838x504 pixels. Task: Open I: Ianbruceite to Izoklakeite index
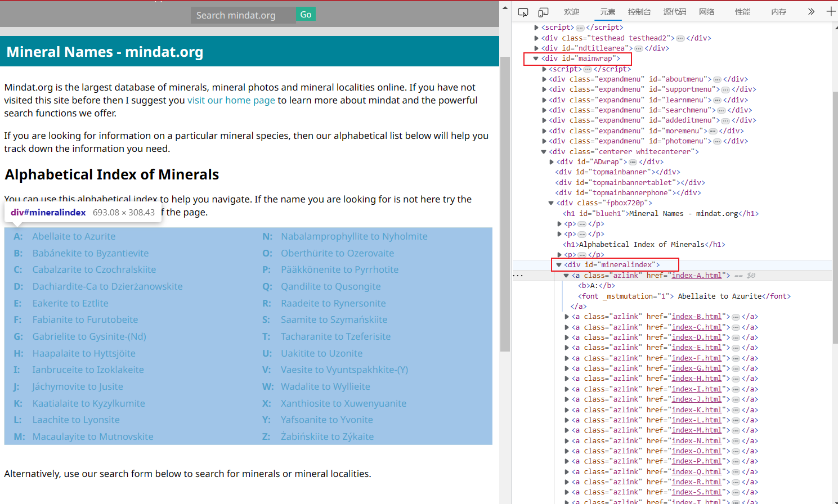pyautogui.click(x=79, y=370)
